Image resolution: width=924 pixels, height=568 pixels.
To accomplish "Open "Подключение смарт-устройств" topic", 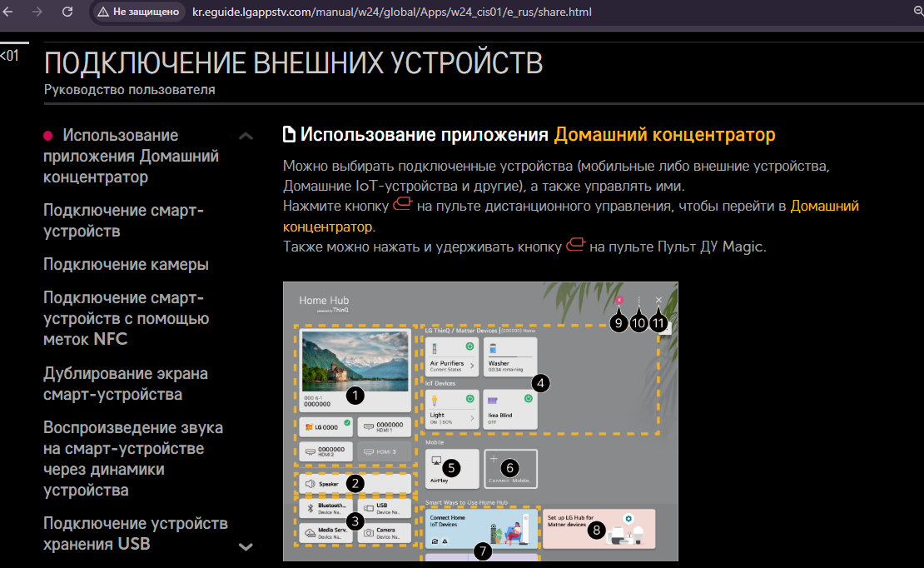I will (x=123, y=221).
